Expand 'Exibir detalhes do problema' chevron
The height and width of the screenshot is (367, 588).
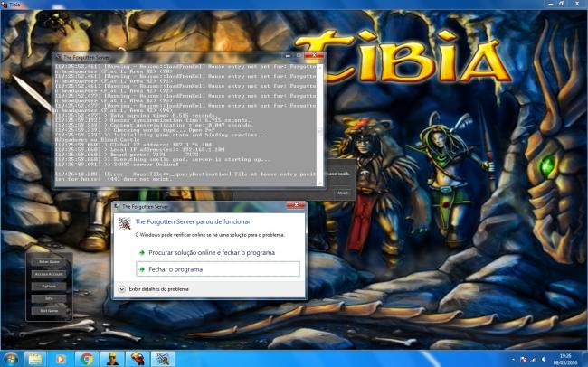click(121, 289)
